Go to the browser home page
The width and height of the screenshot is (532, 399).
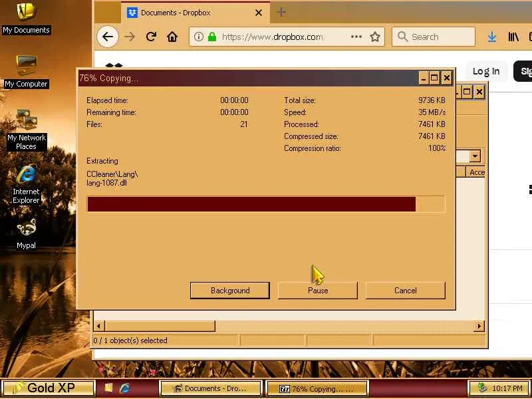[x=172, y=37]
